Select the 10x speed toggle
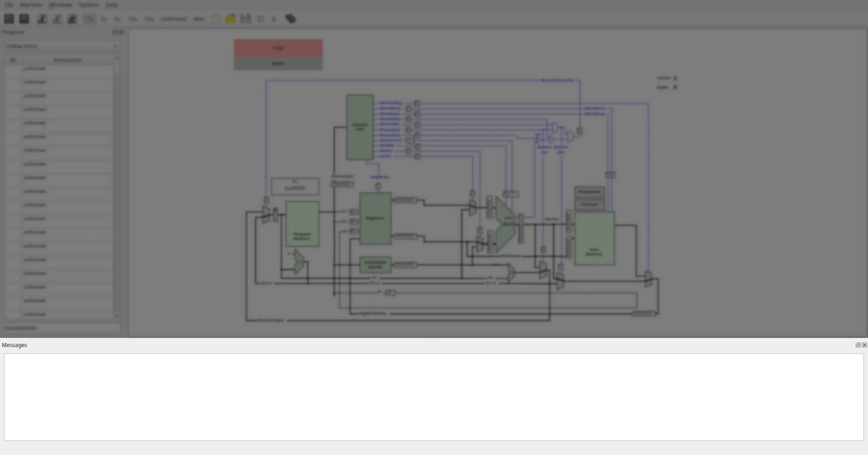This screenshot has width=868, height=455. 132,19
